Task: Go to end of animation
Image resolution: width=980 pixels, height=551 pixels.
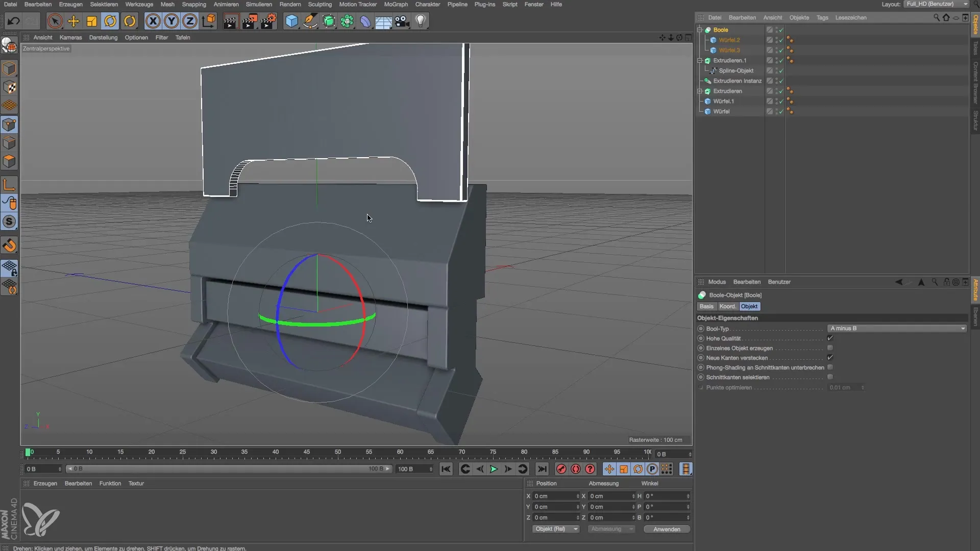Action: pos(542,469)
